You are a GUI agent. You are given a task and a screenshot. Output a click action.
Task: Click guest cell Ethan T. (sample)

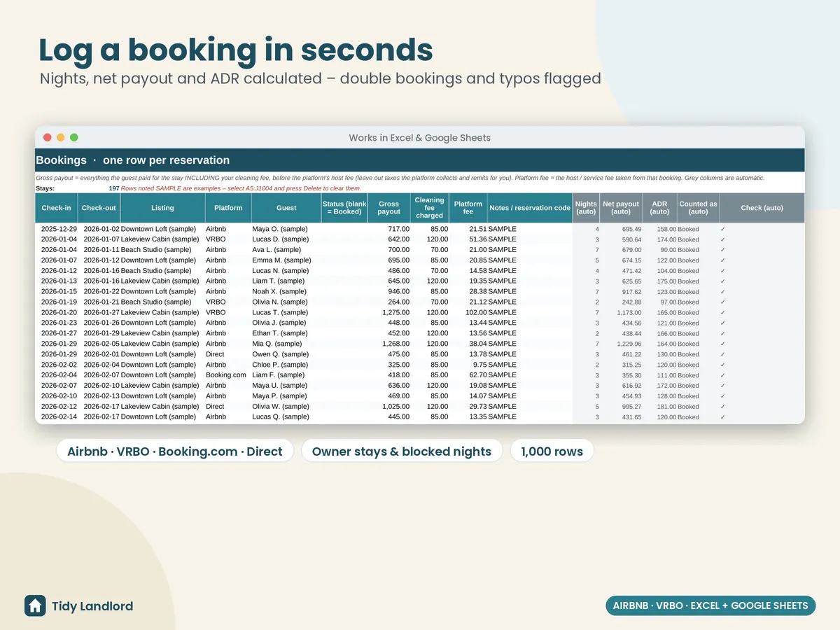[x=280, y=333]
